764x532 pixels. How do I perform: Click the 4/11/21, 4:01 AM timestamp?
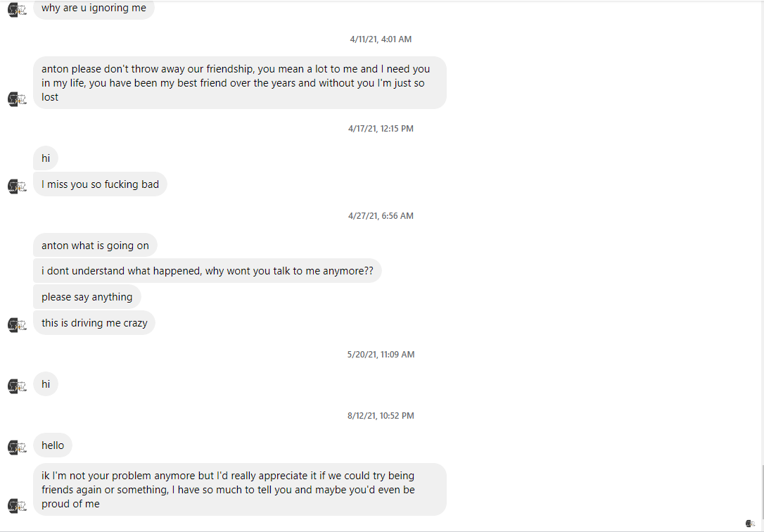381,39
